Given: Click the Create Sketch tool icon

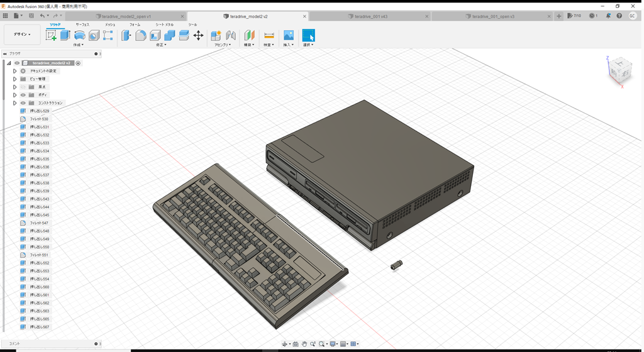Looking at the screenshot, I should pos(52,36).
